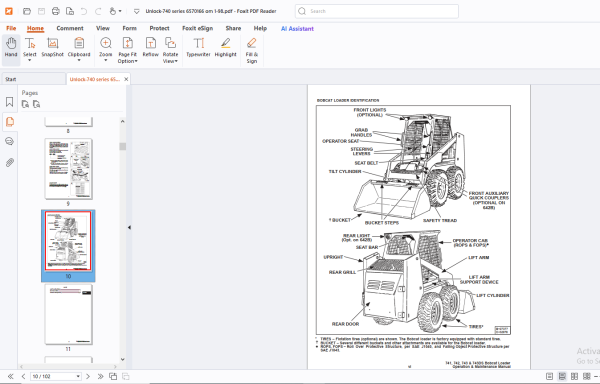The image size is (600, 384).
Task: Enable Reflow view
Action: pos(151,47)
